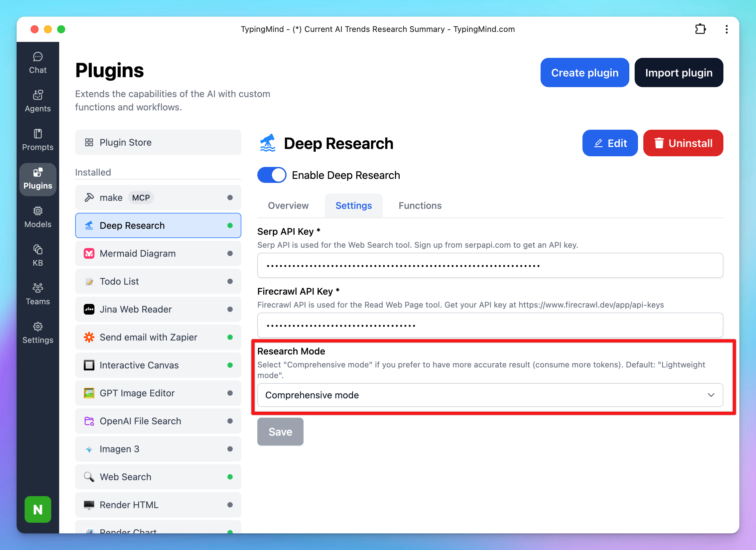Click the Zapier asterisk icon
The height and width of the screenshot is (550, 756).
click(89, 337)
